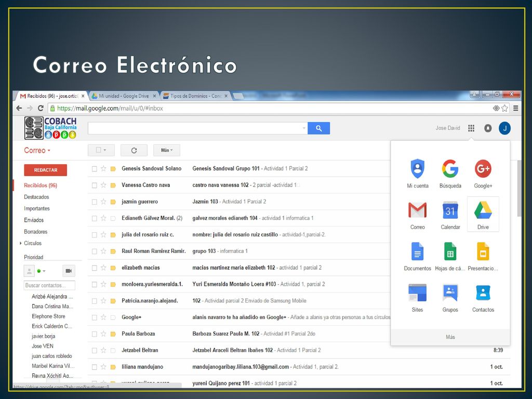Open notifications bell icon

[487, 128]
